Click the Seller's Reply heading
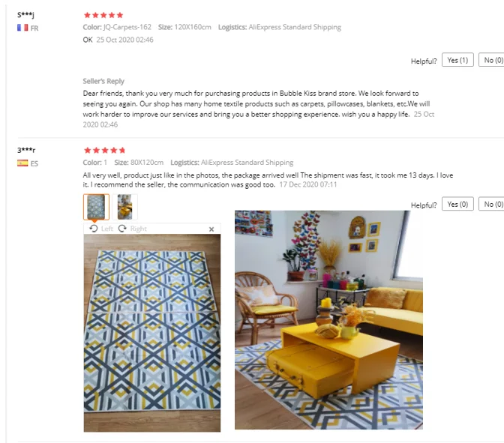This screenshot has height=443, width=504. (103, 81)
